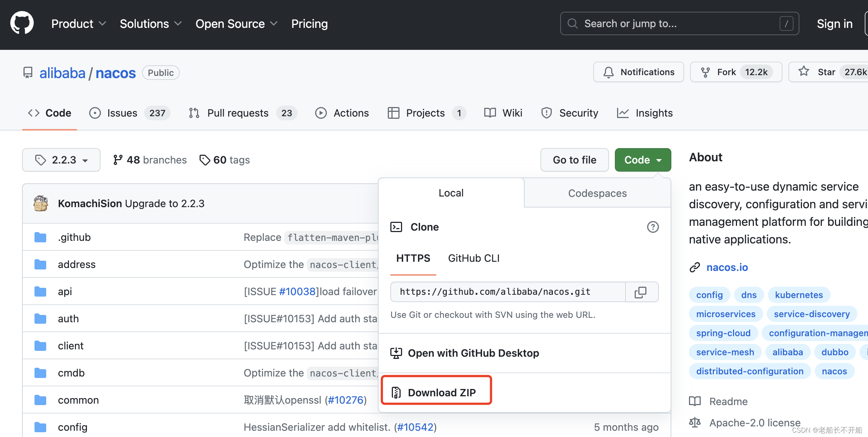Click the KomachiSion avatar image
This screenshot has height=437, width=868.
(x=41, y=203)
